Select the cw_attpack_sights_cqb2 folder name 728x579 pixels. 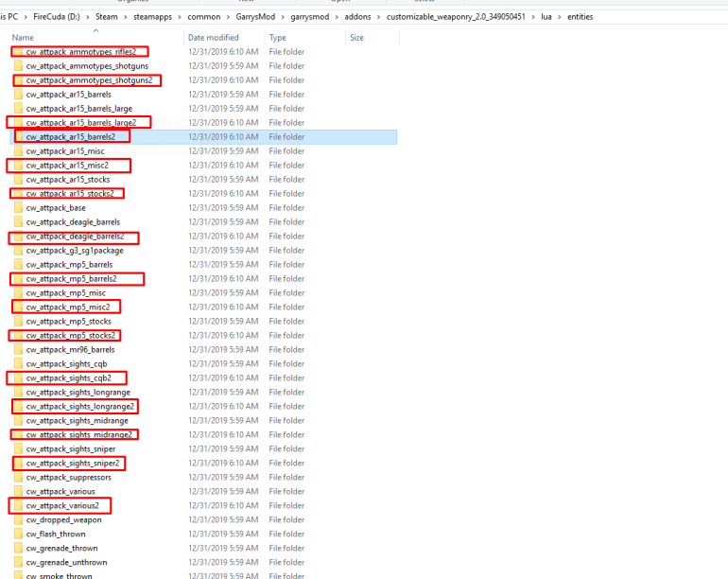(x=69, y=377)
